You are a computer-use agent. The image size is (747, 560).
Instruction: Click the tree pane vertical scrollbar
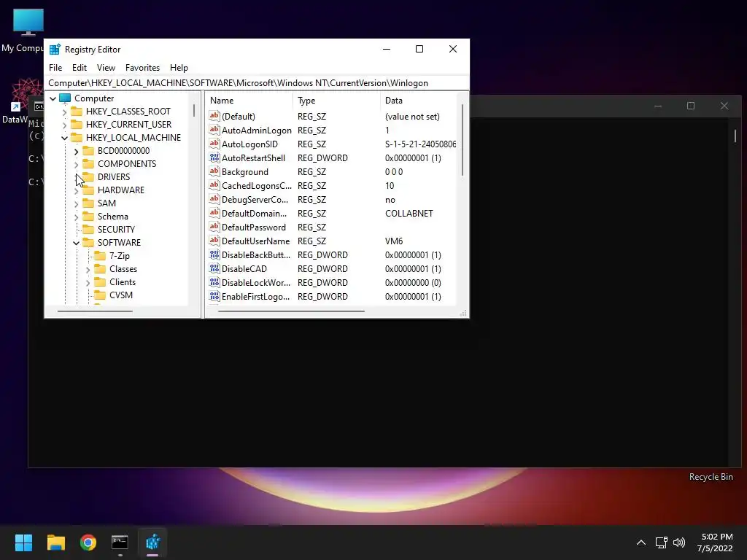click(194, 111)
